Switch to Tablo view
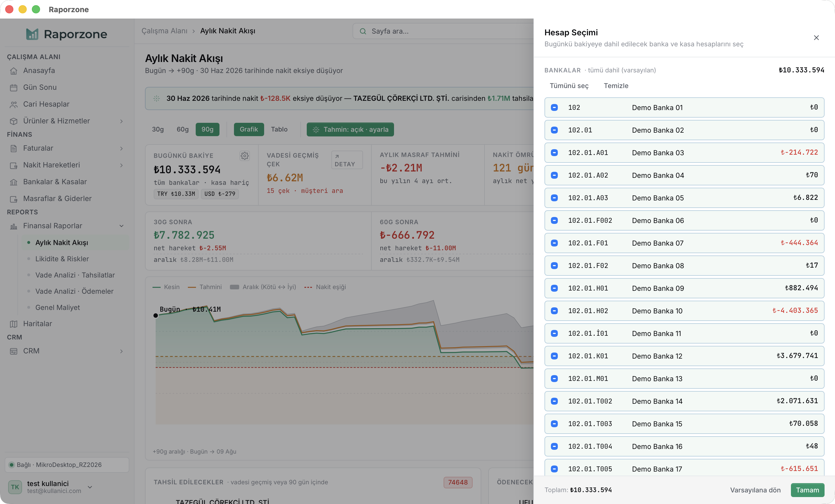The height and width of the screenshot is (504, 835). tap(279, 129)
